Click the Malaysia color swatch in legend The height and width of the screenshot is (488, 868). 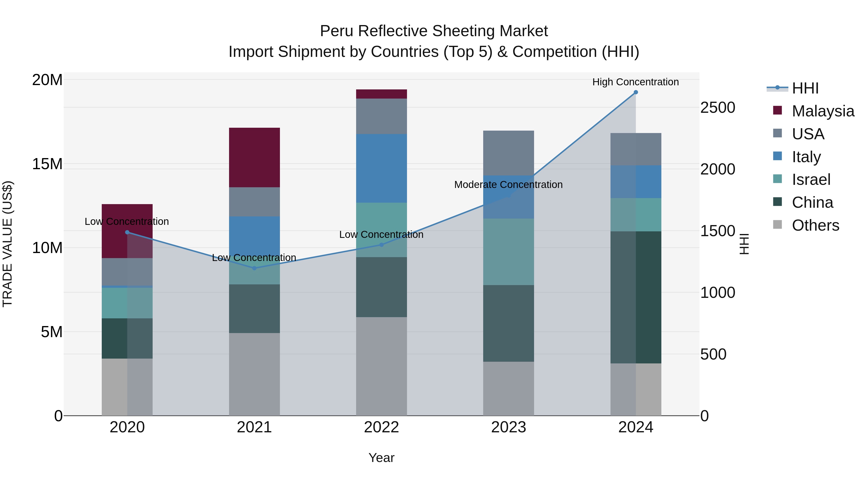point(777,110)
